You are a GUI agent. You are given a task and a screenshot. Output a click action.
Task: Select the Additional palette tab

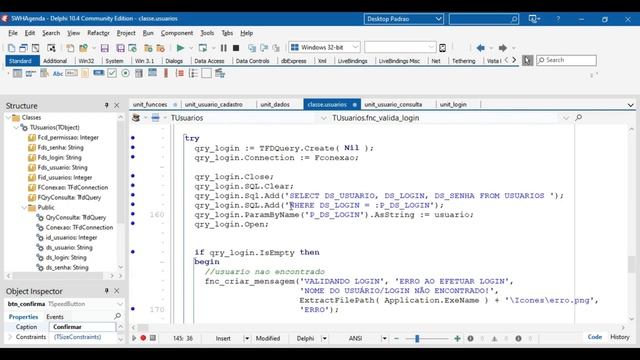[55, 61]
